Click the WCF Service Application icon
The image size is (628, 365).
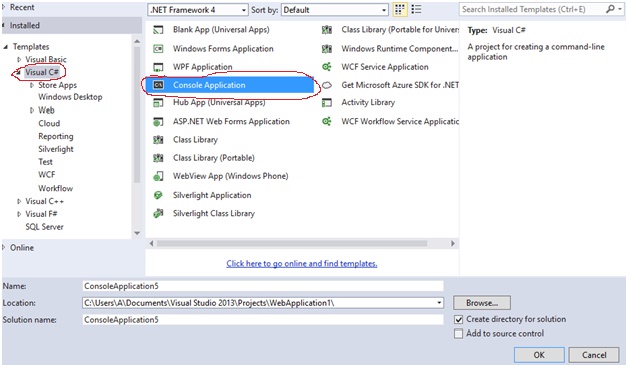coord(327,67)
